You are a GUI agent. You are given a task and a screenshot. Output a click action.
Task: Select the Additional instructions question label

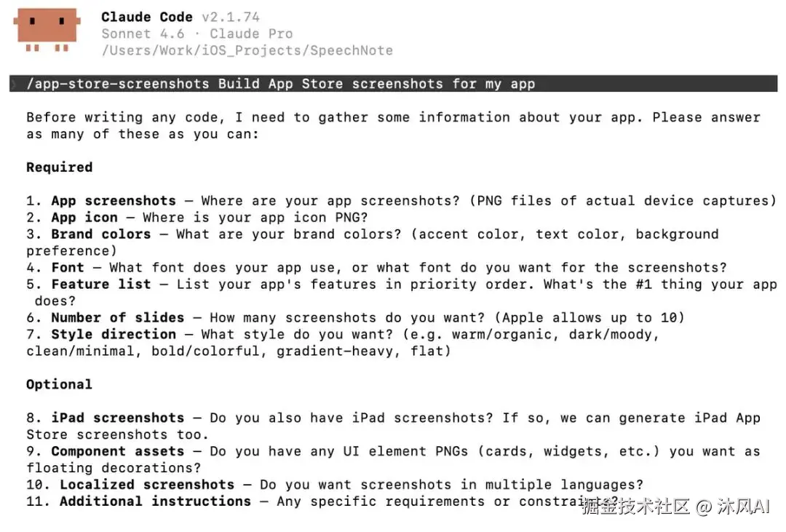click(155, 501)
